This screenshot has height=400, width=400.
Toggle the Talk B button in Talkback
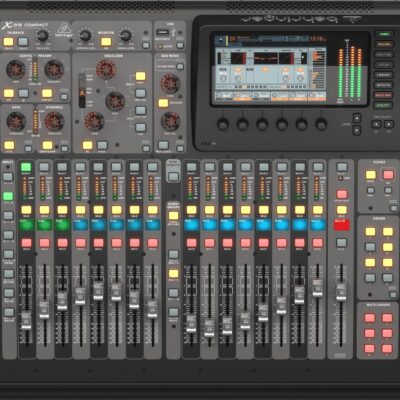tap(23, 42)
